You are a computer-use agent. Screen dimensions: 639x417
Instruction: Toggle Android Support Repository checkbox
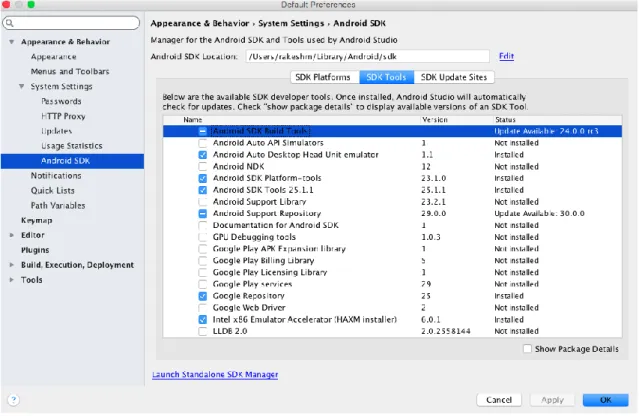click(203, 214)
